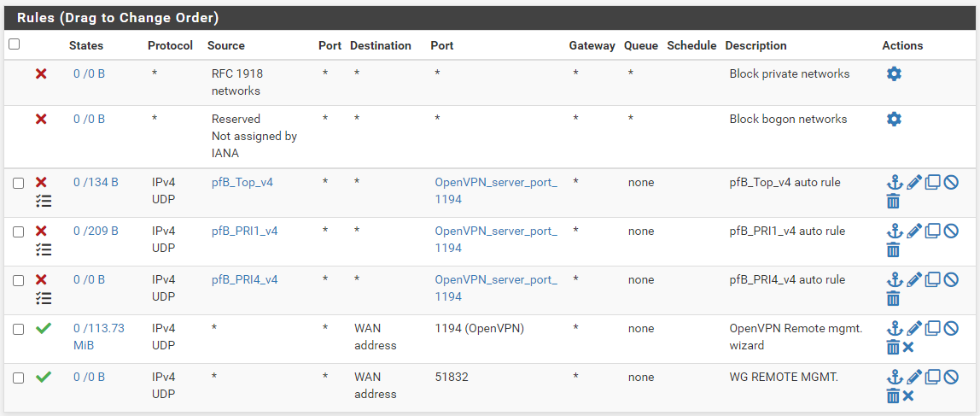
Task: Toggle the green check on OpenVPN rule
Action: [44, 328]
